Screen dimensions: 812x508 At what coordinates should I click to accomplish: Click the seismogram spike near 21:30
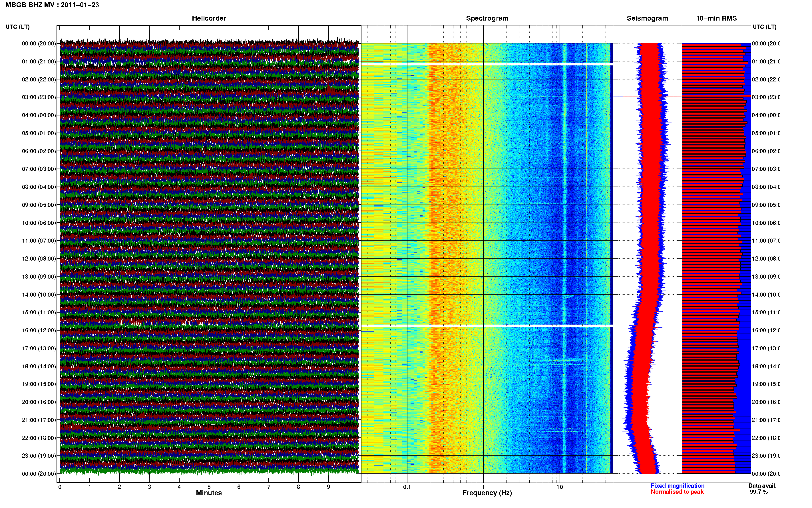640,429
